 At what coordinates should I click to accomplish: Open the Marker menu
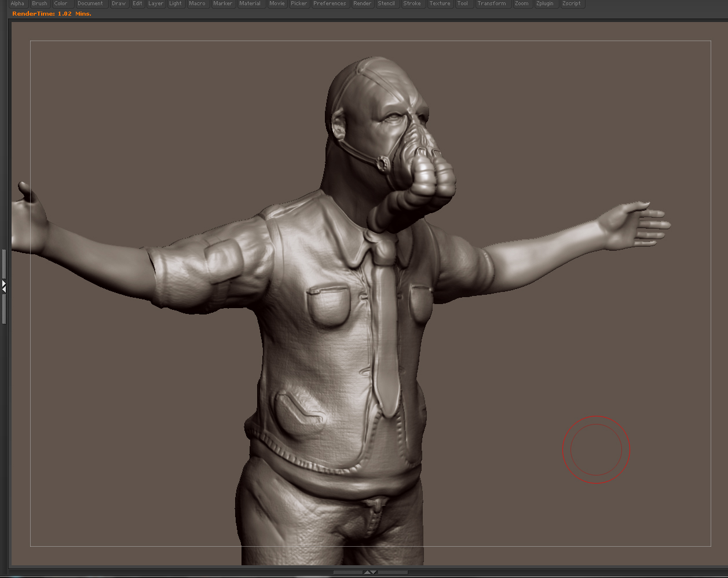click(x=222, y=3)
